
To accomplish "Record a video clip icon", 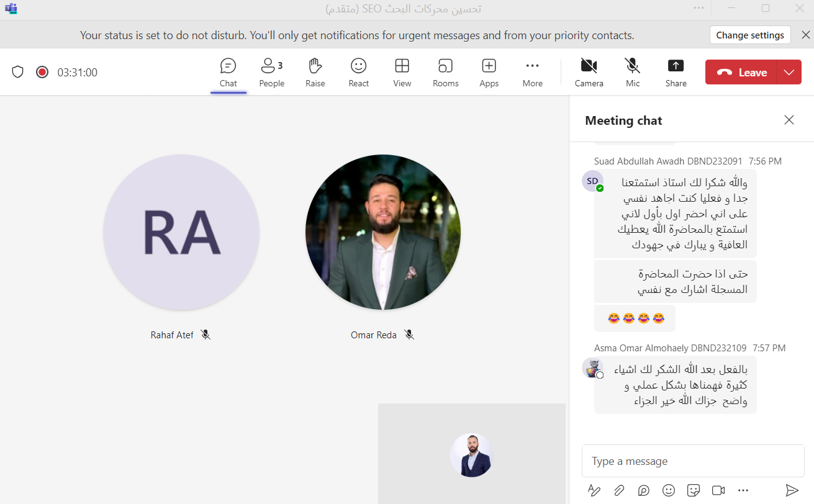I will 718,490.
